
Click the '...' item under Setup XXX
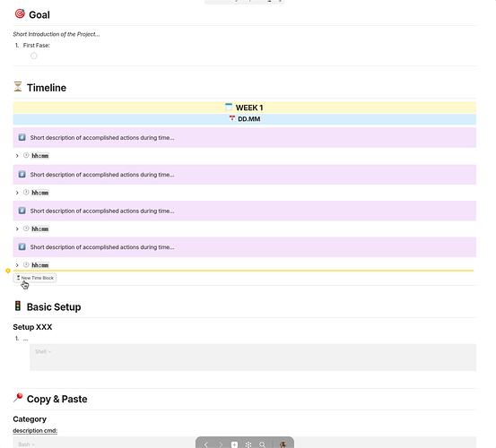point(26,339)
